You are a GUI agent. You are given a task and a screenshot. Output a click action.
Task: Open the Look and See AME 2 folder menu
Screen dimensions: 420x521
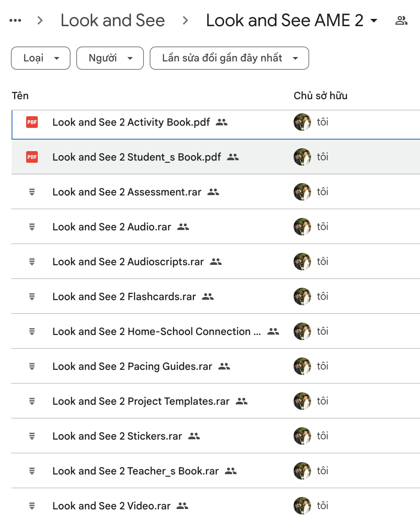pyautogui.click(x=292, y=20)
